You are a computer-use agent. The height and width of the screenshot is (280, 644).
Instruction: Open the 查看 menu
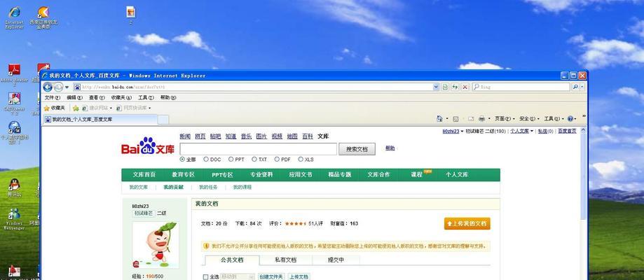pos(97,98)
